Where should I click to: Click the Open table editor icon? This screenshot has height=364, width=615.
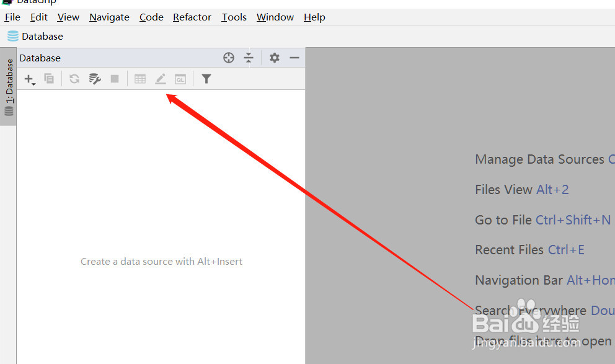coord(140,79)
